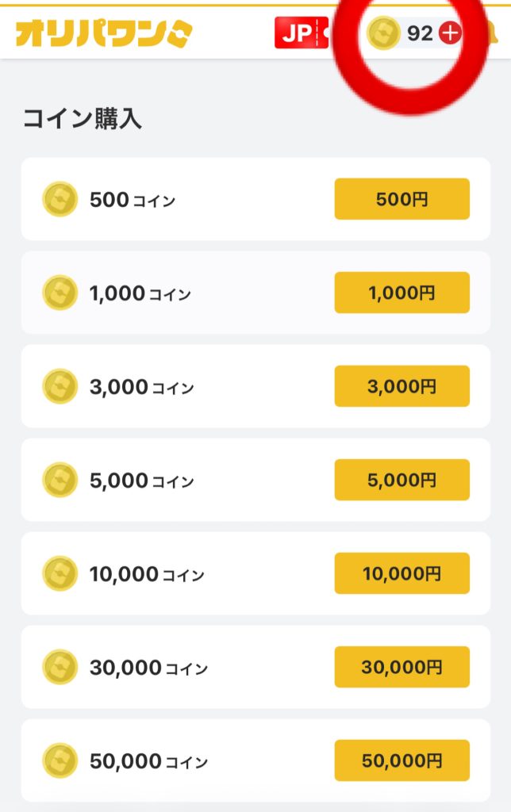Buy 500 coins with the 500円 button
Image resolution: width=511 pixels, height=812 pixels.
[x=401, y=199]
